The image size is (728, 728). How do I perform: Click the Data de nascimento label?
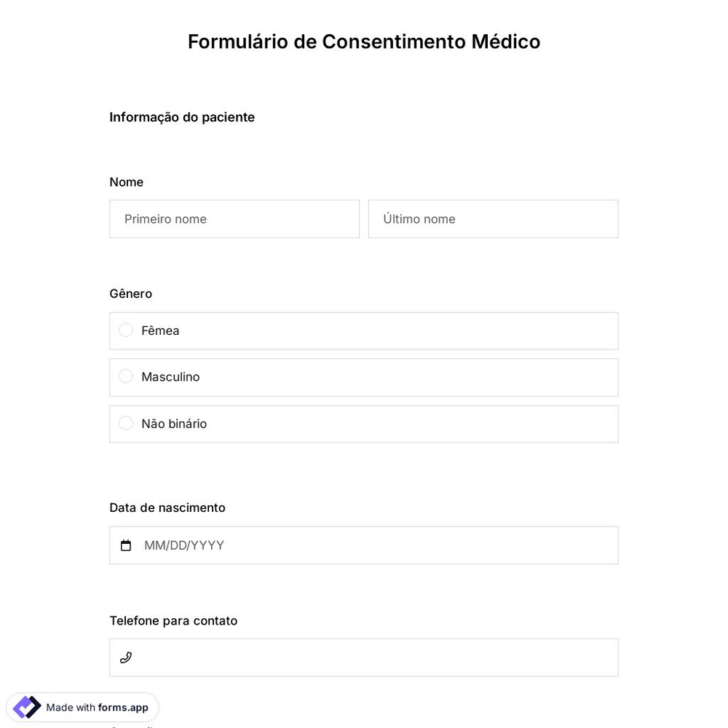[167, 507]
